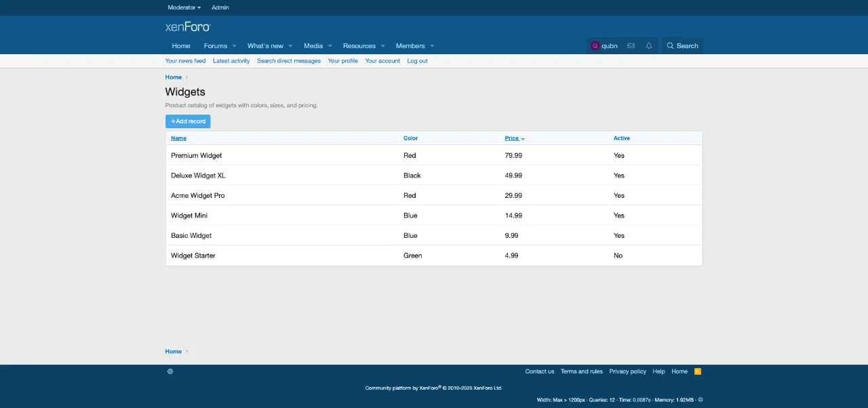
Task: Click the Add record button
Action: (188, 121)
